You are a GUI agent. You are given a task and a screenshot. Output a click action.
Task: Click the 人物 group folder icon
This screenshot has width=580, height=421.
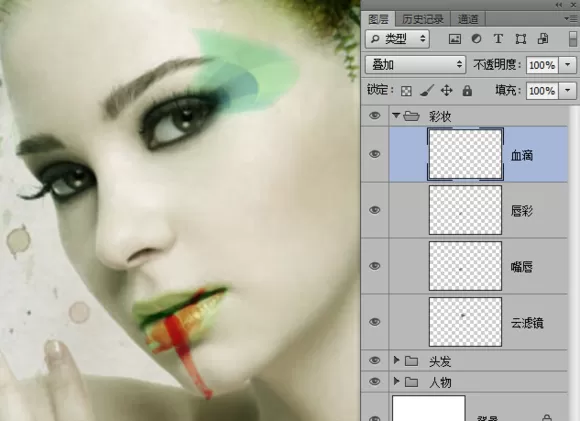pyautogui.click(x=411, y=382)
